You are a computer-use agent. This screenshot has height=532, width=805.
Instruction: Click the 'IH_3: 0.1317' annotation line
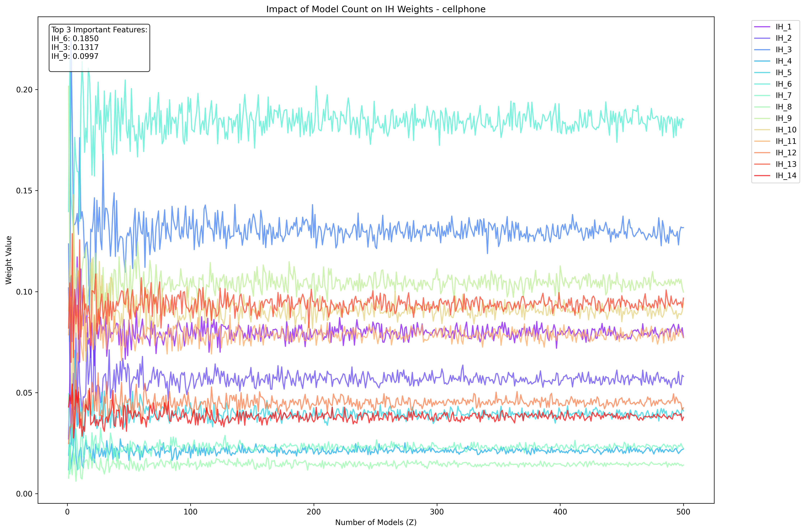75,48
